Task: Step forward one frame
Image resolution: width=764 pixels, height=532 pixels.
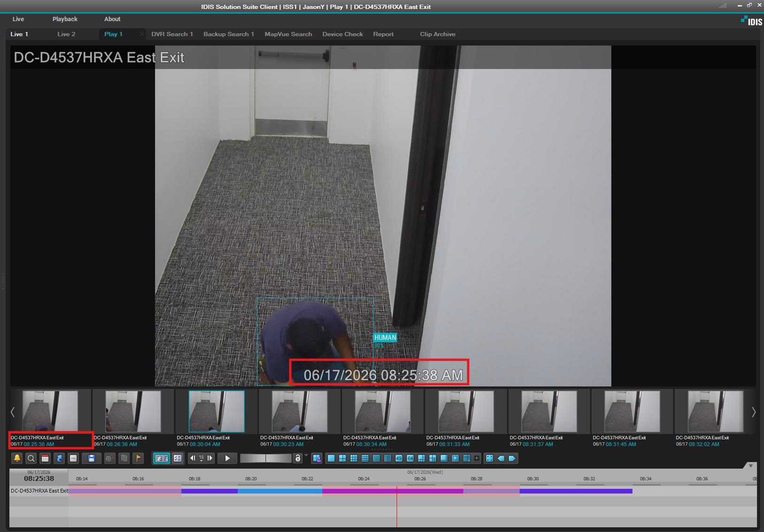Action: click(210, 458)
